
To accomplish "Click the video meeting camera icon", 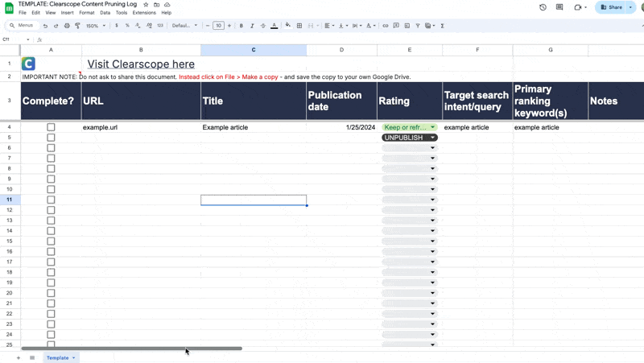I will point(580,7).
